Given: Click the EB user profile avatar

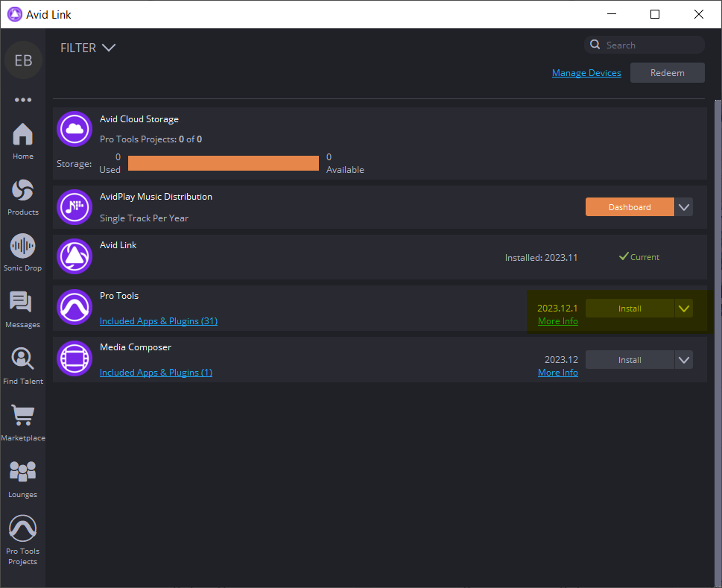Looking at the screenshot, I should click(23, 60).
